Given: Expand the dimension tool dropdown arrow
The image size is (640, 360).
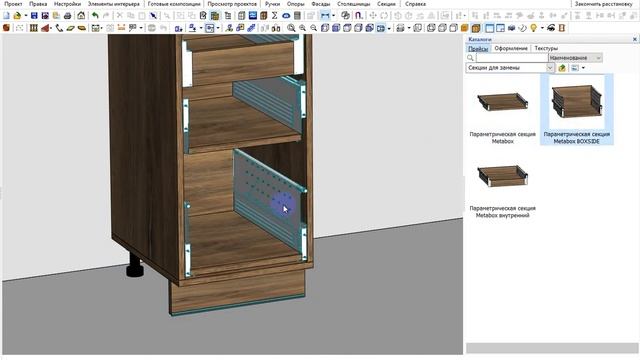Looking at the screenshot, I should coord(333,16).
